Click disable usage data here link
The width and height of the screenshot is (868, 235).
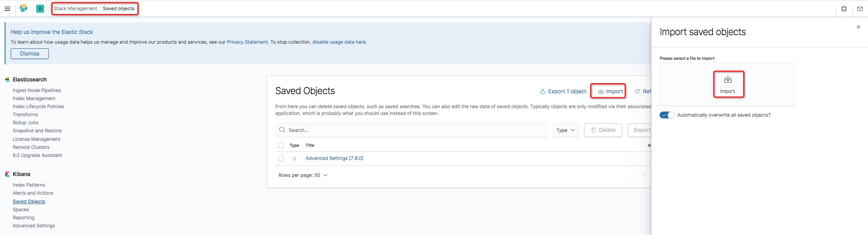pos(339,42)
